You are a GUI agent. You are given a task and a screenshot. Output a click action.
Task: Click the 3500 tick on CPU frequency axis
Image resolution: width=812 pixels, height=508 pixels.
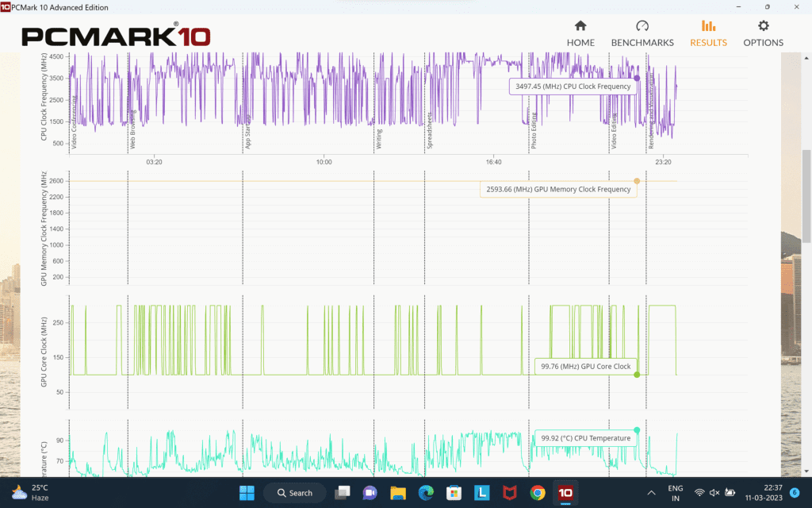(56, 79)
